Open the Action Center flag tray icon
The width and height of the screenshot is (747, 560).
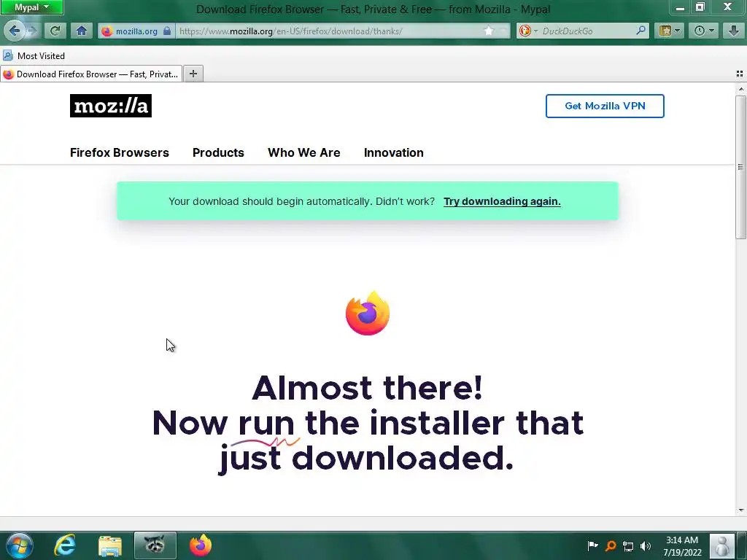point(592,545)
